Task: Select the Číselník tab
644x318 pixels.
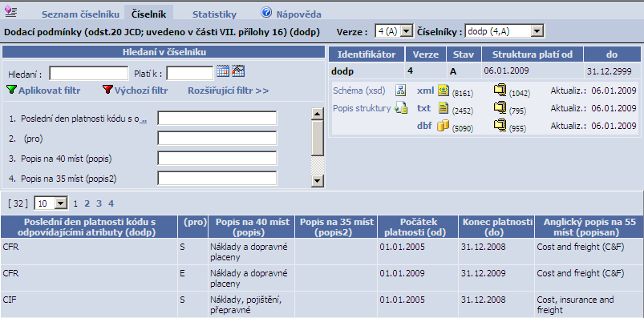Action: (148, 14)
